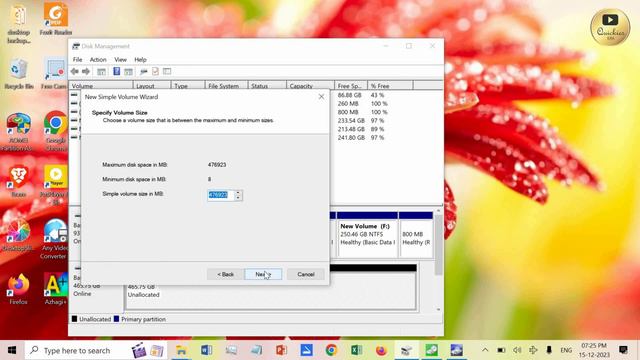Sort by the Layout column header
640x360 pixels.
(x=151, y=86)
